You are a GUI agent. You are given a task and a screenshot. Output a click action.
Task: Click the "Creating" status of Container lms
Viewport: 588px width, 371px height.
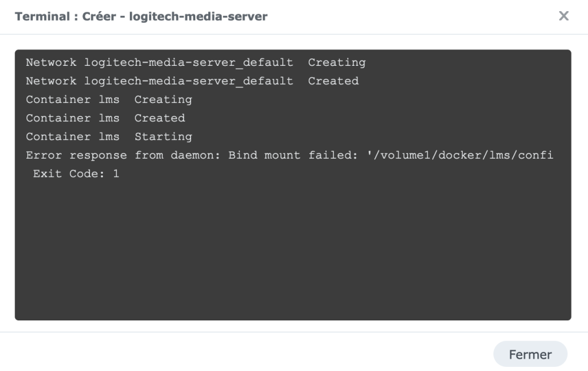tap(163, 99)
